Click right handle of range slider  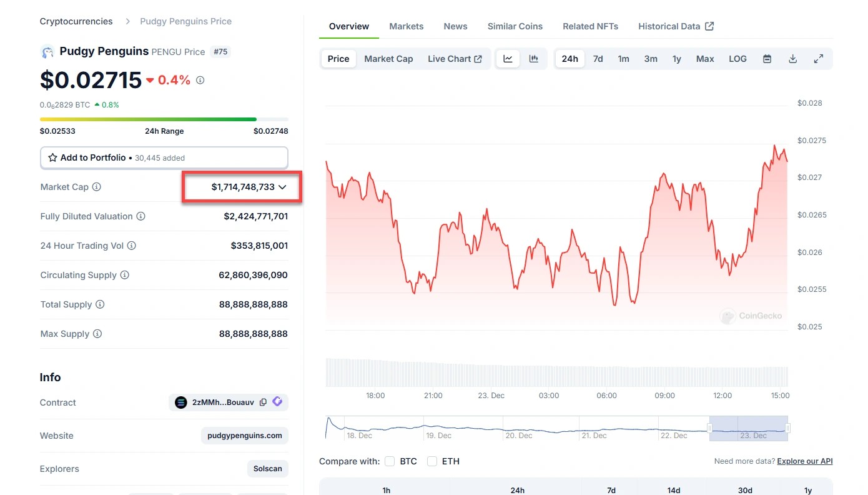click(x=788, y=428)
